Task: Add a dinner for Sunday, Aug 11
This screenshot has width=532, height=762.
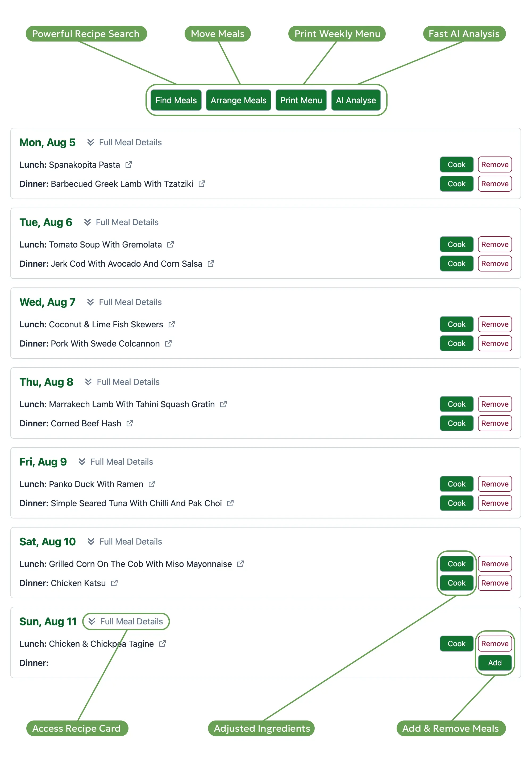Action: pos(494,663)
